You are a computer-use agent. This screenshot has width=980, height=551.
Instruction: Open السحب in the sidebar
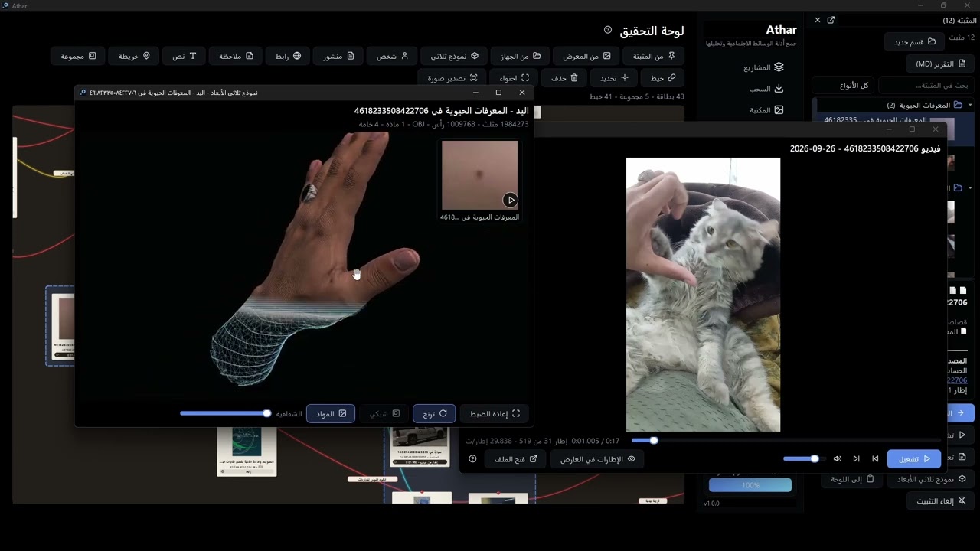pos(766,89)
